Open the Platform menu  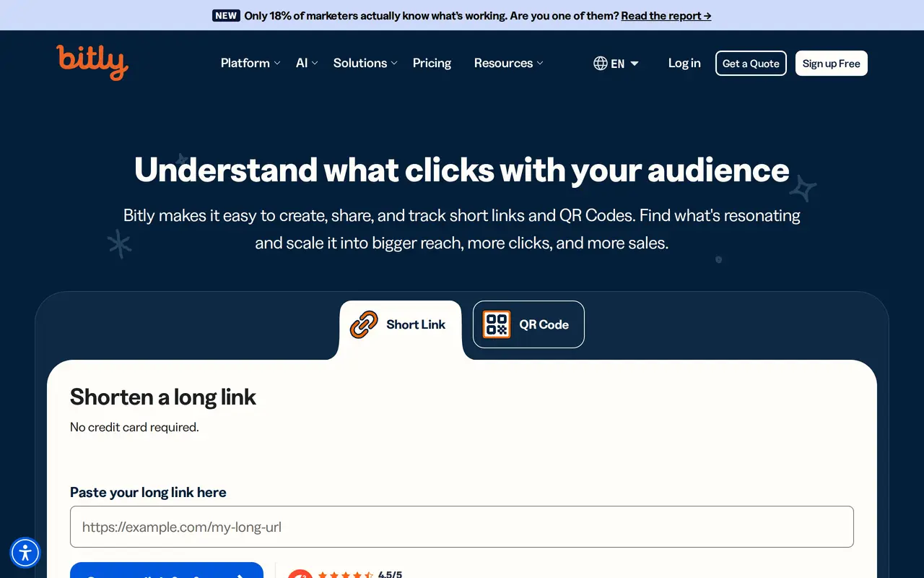250,64
